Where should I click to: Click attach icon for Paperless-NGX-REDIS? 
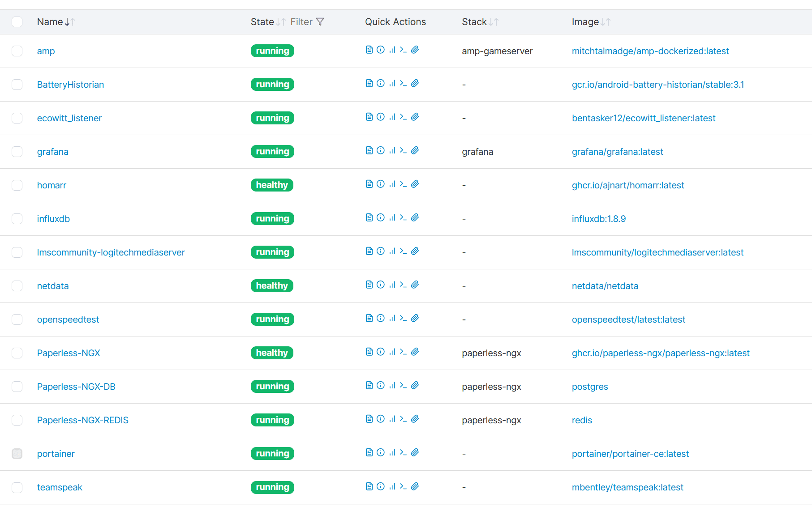[x=415, y=419]
